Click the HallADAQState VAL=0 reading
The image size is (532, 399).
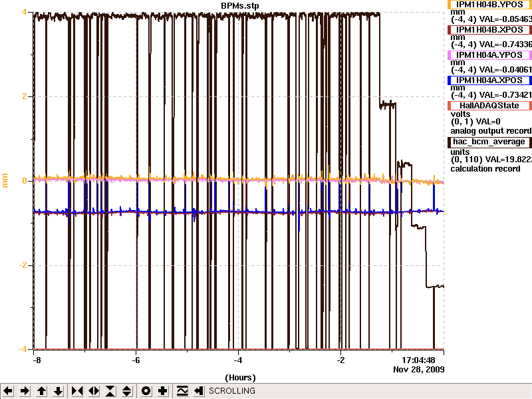tap(488, 122)
